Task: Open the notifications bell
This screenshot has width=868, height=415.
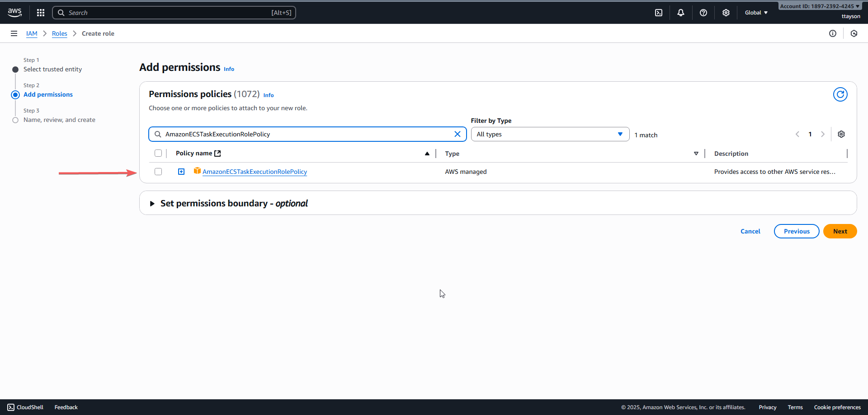Action: [680, 13]
